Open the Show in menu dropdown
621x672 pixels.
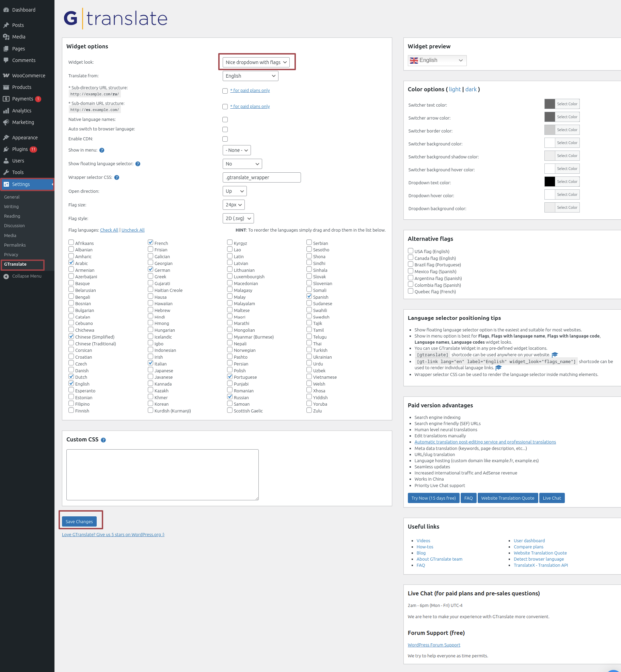point(237,150)
